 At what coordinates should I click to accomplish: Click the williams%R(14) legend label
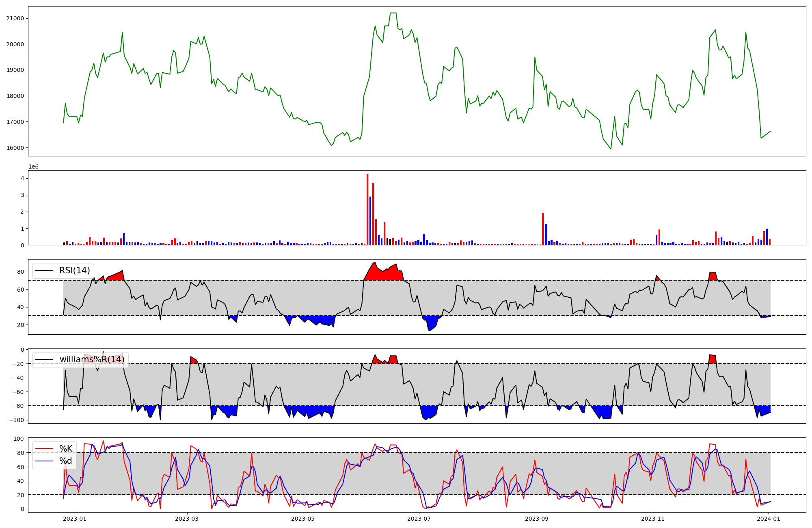[92, 359]
